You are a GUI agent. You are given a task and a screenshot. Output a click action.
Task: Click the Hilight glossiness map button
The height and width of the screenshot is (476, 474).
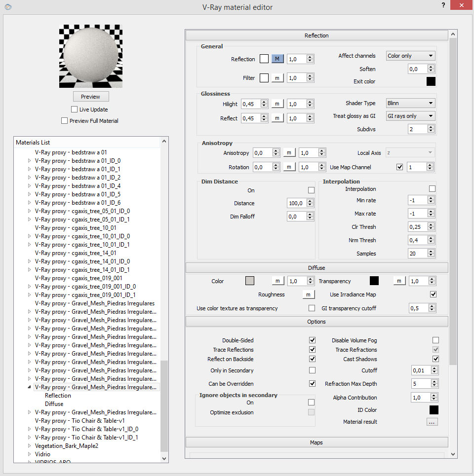277,104
